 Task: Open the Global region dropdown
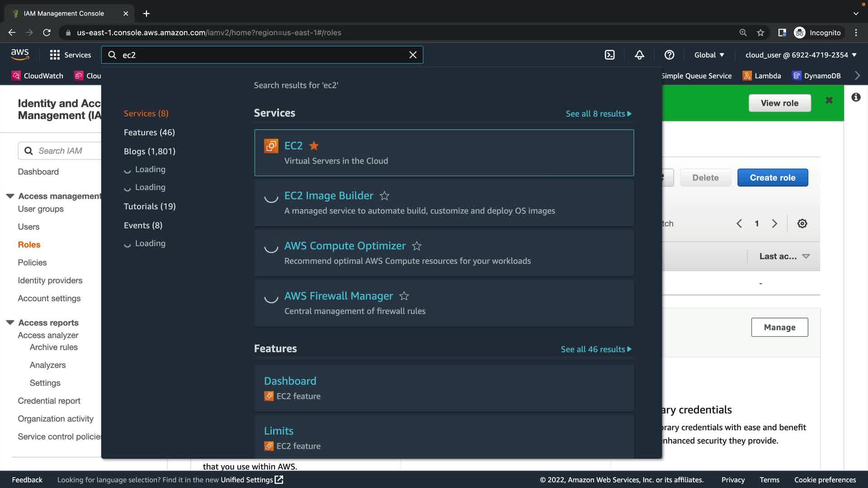pos(709,55)
